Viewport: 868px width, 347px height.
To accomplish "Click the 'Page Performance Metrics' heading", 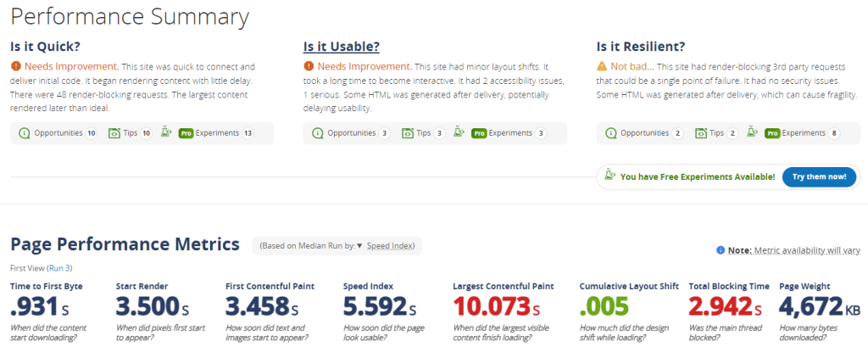I will pos(125,244).
